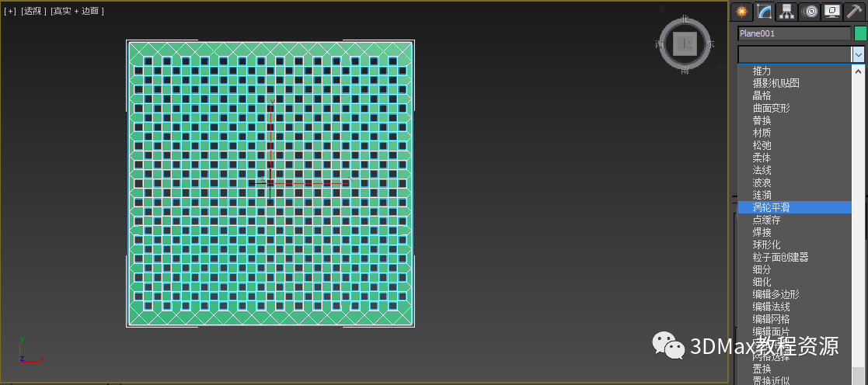Choose the 细分 modifier
868x385 pixels.
794,269
